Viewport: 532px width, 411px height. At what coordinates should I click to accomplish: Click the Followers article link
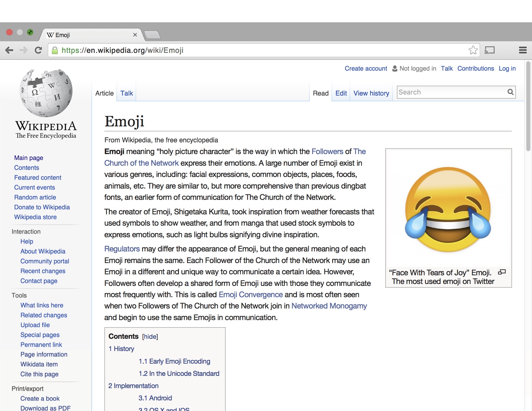(327, 152)
